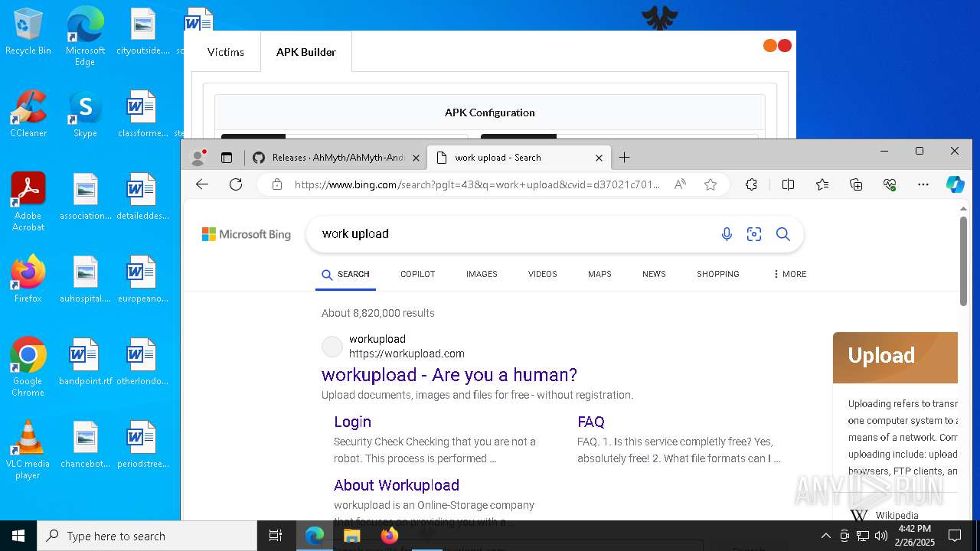Close the GitHub Releases tab

[416, 158]
